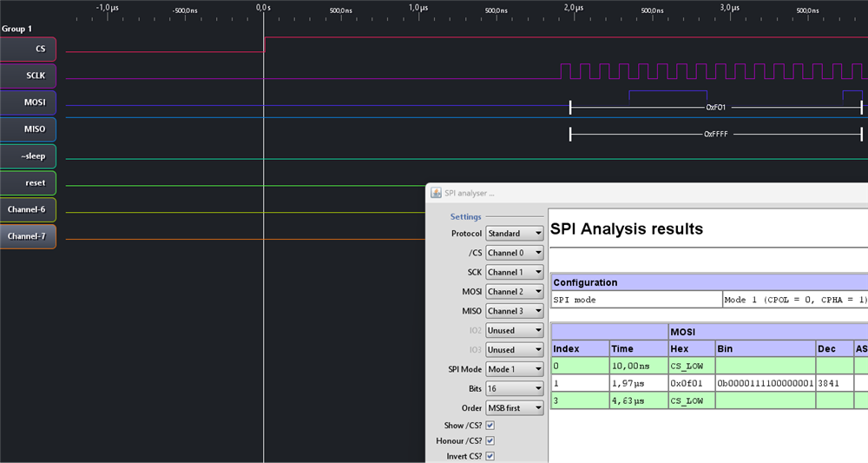
Task: Click the Hex column header
Action: (x=692, y=349)
